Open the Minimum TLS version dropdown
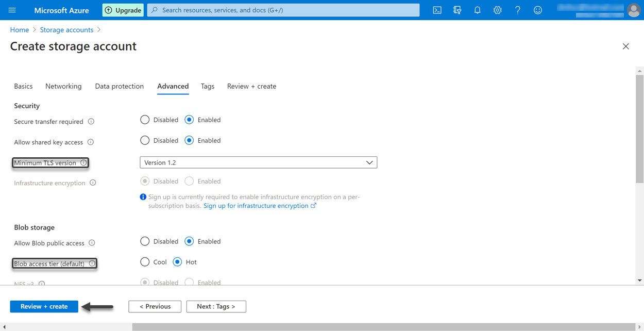The width and height of the screenshot is (644, 331). (259, 162)
